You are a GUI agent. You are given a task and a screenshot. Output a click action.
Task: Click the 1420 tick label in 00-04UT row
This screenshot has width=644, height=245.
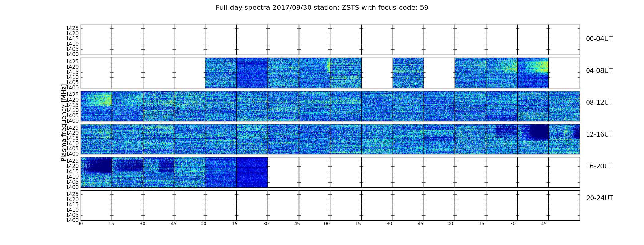coord(72,33)
